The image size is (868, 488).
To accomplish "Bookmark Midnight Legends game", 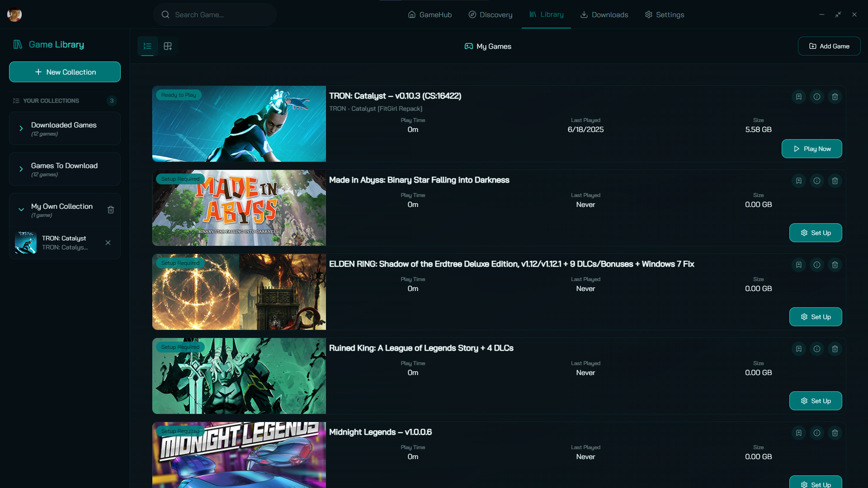I will point(799,433).
